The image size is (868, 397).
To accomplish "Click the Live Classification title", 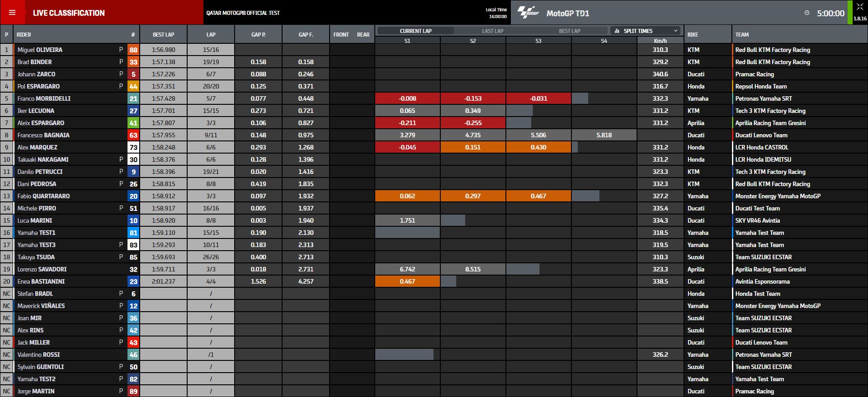I will click(69, 13).
